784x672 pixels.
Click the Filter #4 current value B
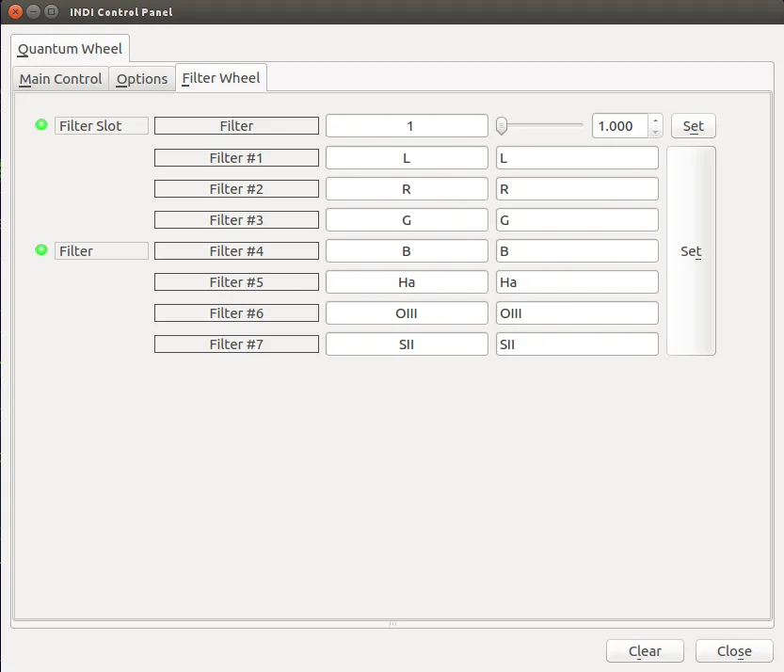(x=407, y=251)
